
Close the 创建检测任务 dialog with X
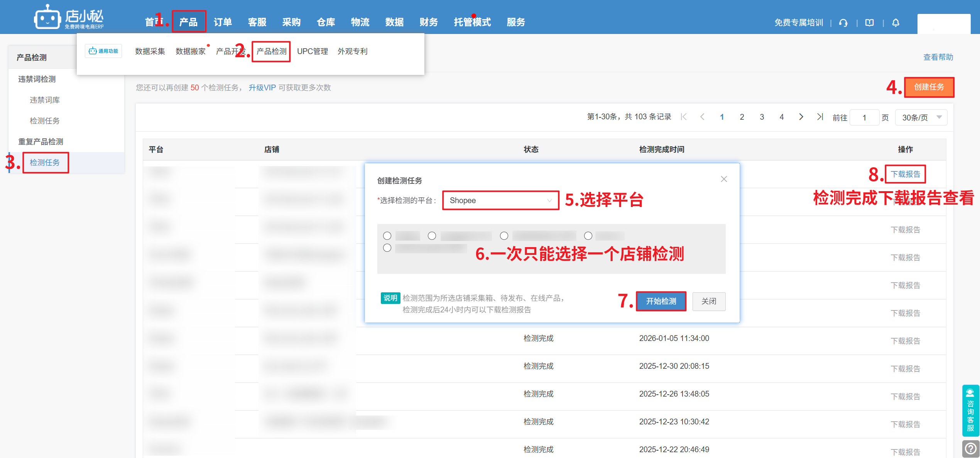coord(724,179)
